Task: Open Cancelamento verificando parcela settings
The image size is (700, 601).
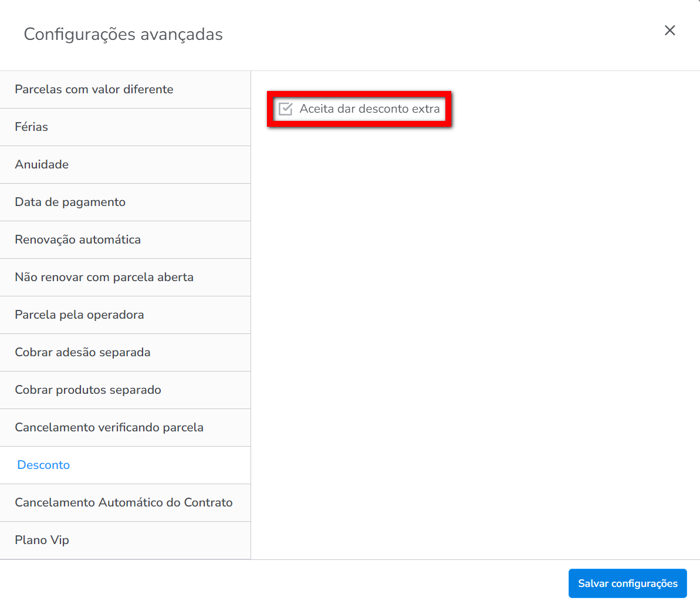Action: click(109, 427)
